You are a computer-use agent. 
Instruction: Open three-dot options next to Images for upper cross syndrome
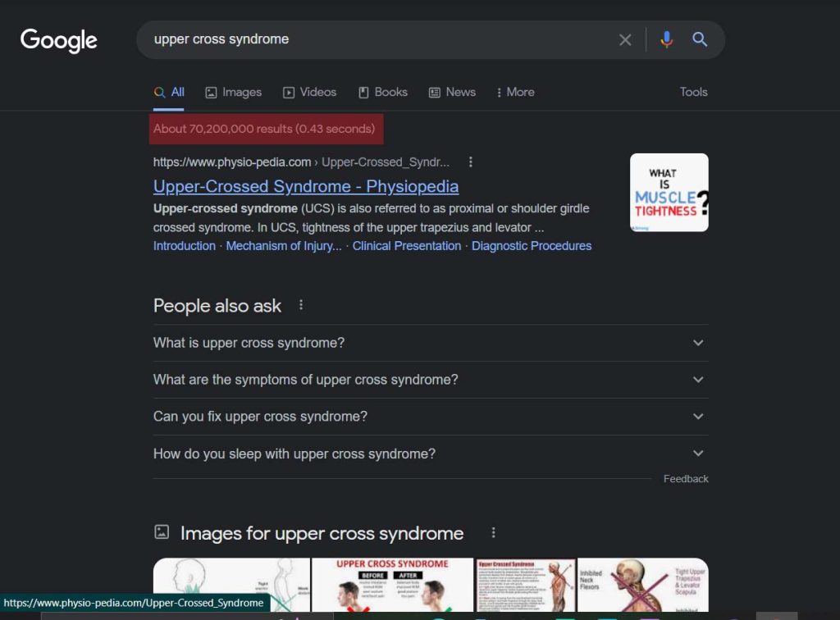tap(493, 533)
